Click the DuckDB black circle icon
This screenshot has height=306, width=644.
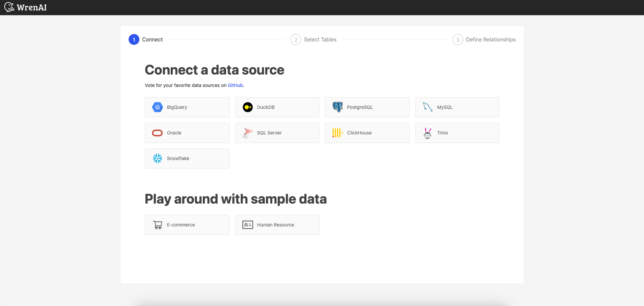click(x=248, y=107)
